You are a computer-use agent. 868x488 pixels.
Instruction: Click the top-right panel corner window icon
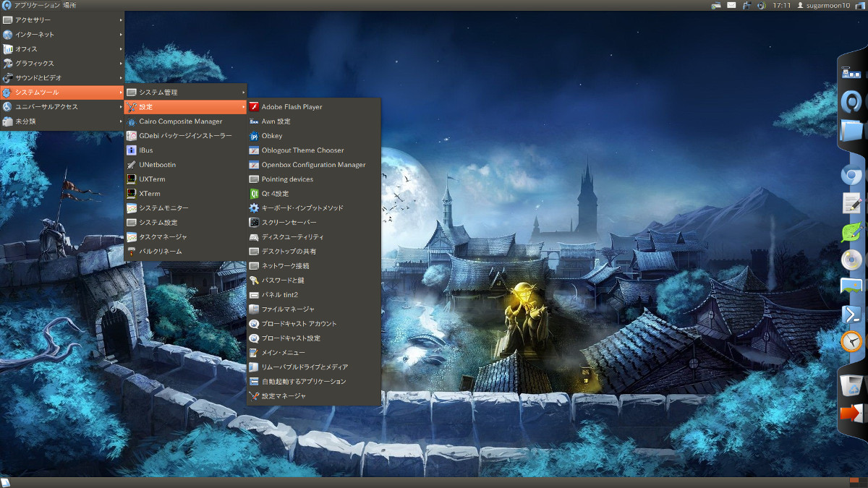860,5
